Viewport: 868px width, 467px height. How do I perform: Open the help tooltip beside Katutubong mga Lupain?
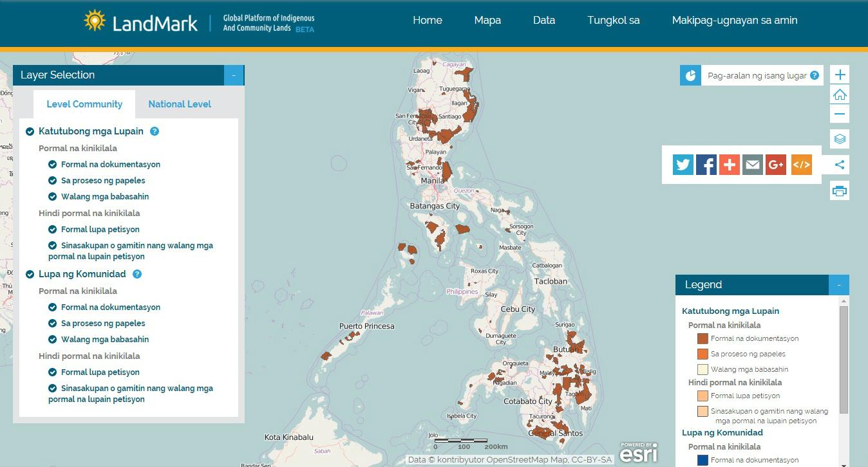154,131
